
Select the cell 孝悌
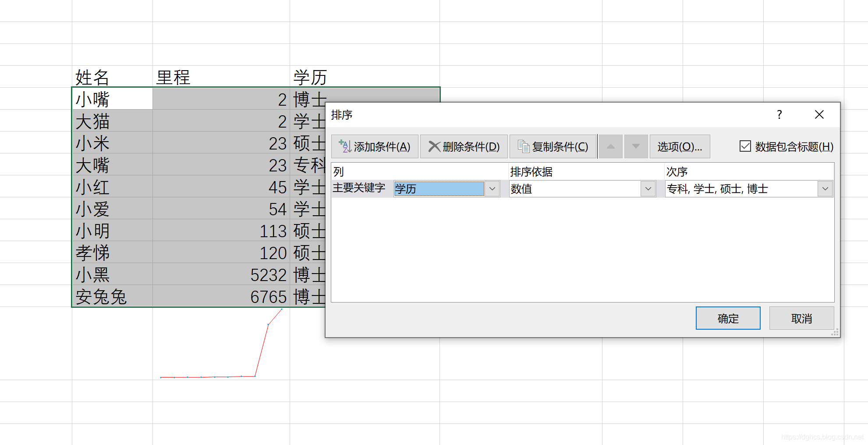(x=112, y=252)
